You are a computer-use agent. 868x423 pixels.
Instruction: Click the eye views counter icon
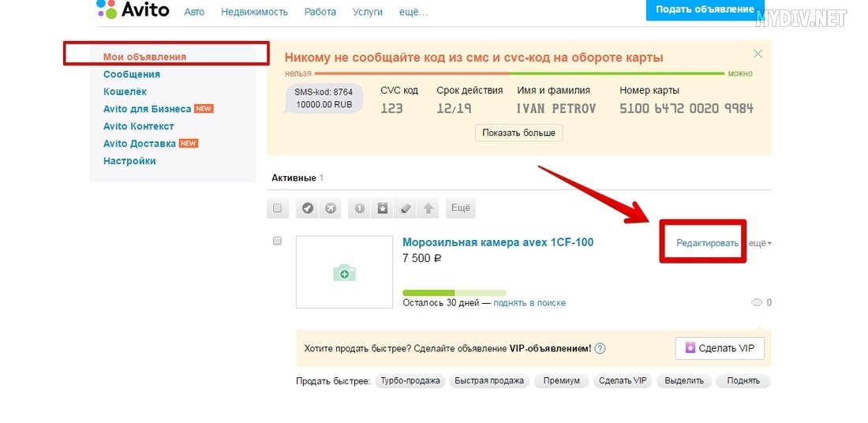coord(757,302)
